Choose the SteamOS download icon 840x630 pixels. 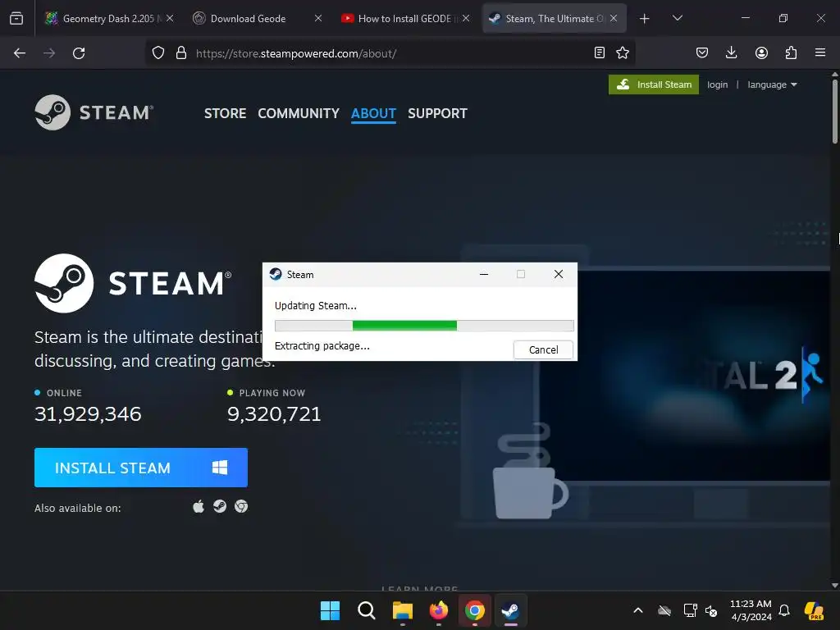coord(220,506)
